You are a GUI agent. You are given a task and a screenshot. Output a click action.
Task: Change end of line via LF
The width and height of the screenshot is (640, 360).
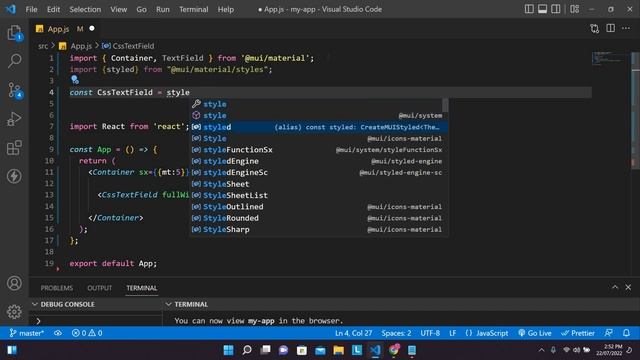pyautogui.click(x=453, y=333)
